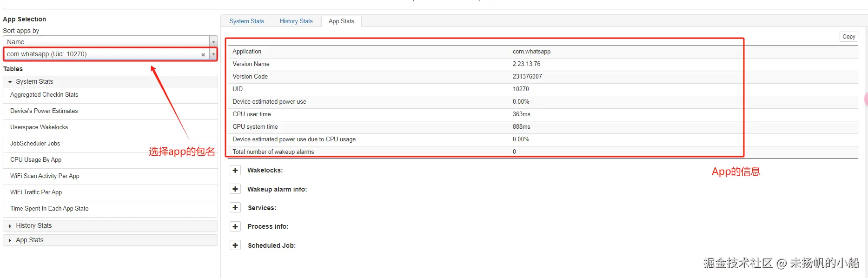This screenshot has width=868, height=278.
Task: Select the Application row value com.whatsapp
Action: tap(531, 52)
